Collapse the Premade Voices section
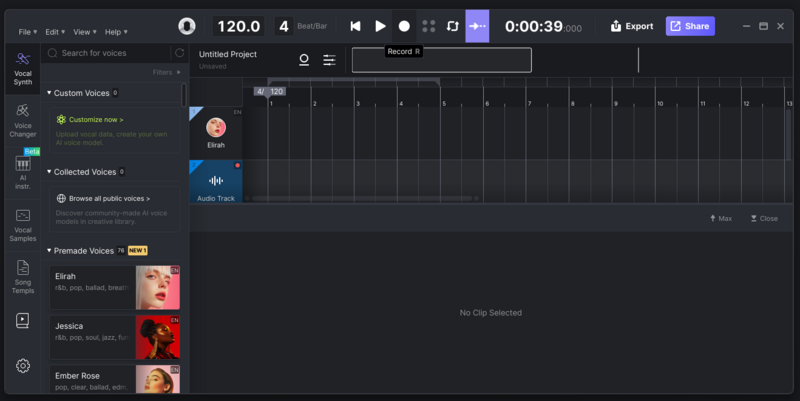This screenshot has height=401, width=800. tap(49, 250)
